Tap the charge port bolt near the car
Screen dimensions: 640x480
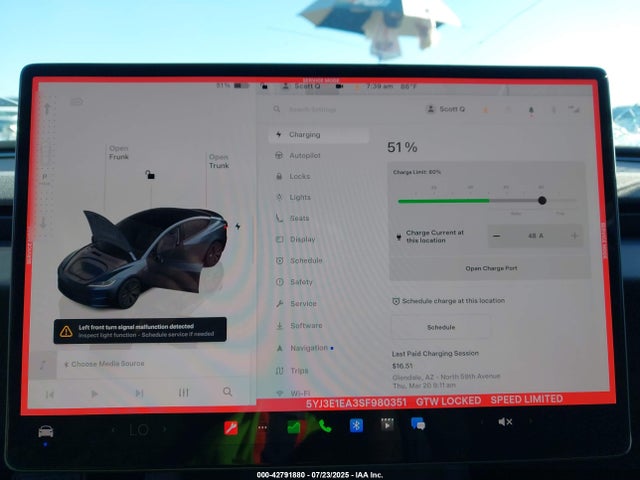tap(238, 226)
